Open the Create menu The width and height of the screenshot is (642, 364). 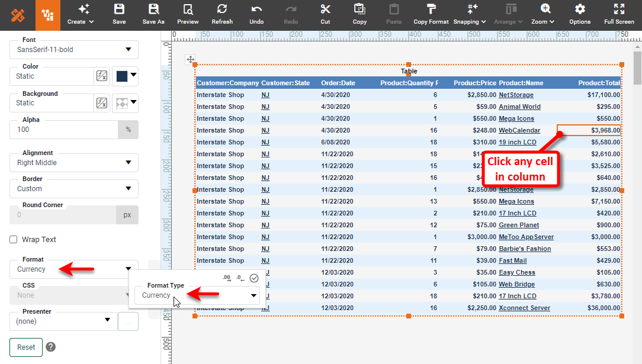click(x=81, y=14)
